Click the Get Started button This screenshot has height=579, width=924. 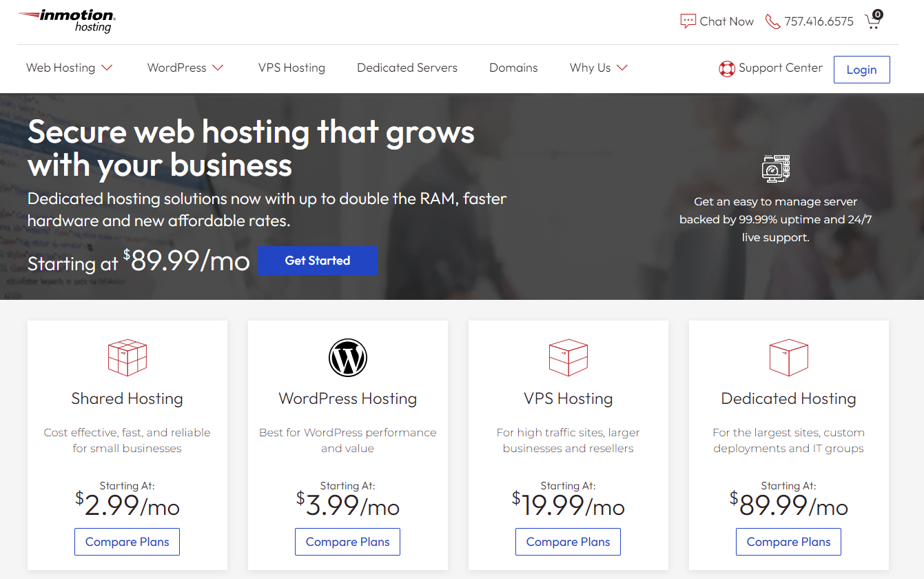coord(318,261)
